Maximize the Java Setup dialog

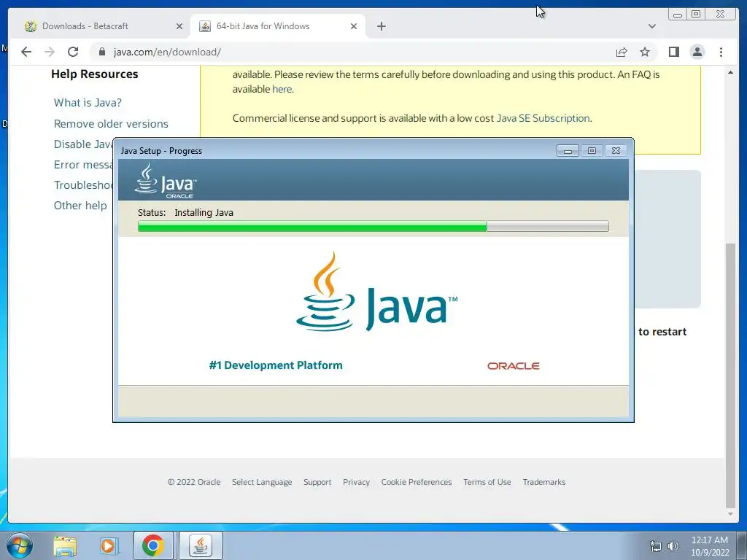click(592, 150)
